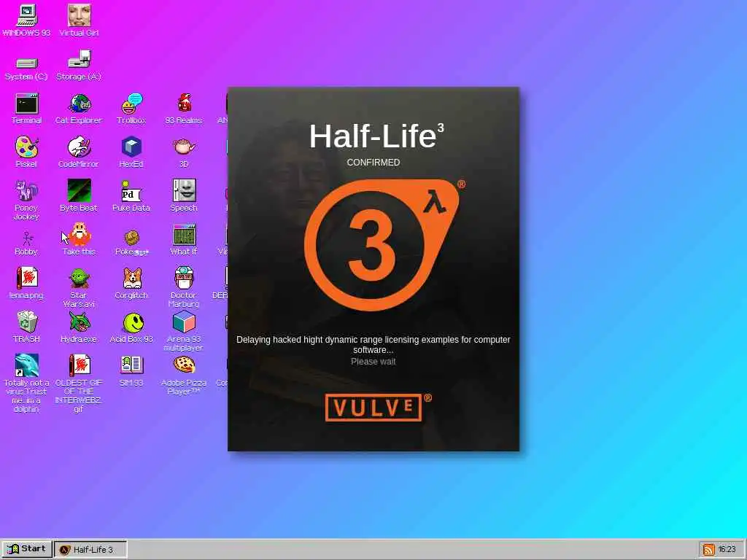Click the 'Delaying hacked hight dynamic range' message

tap(373, 344)
